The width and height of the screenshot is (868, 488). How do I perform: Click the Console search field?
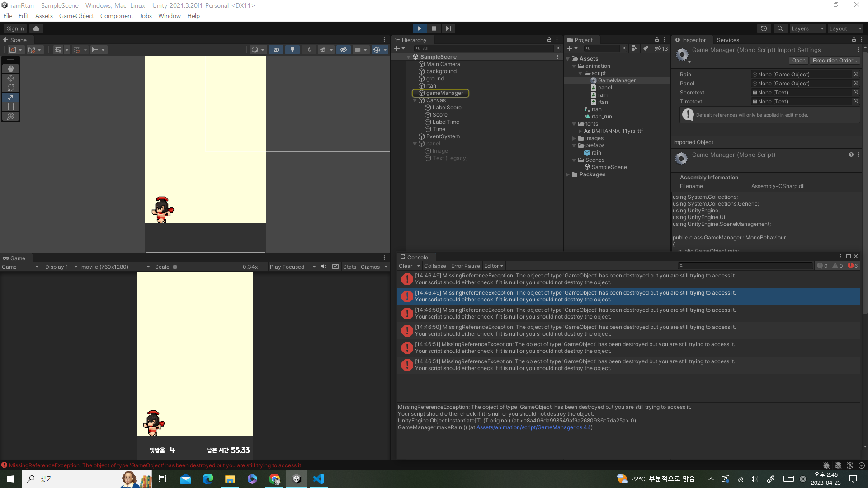745,266
